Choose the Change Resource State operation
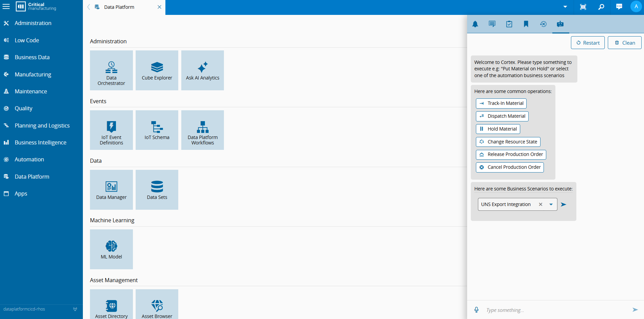 click(508, 142)
